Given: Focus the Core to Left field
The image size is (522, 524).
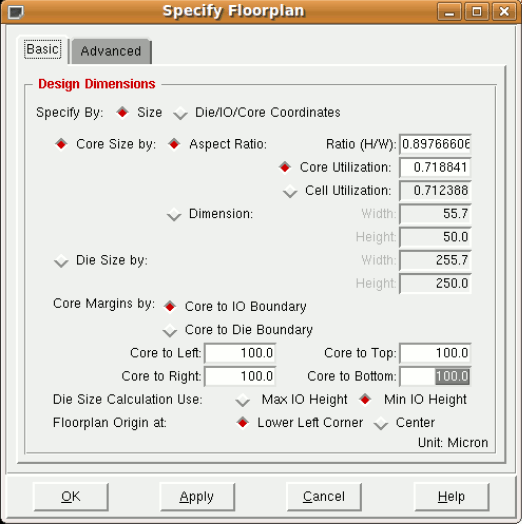Looking at the screenshot, I should point(240,353).
